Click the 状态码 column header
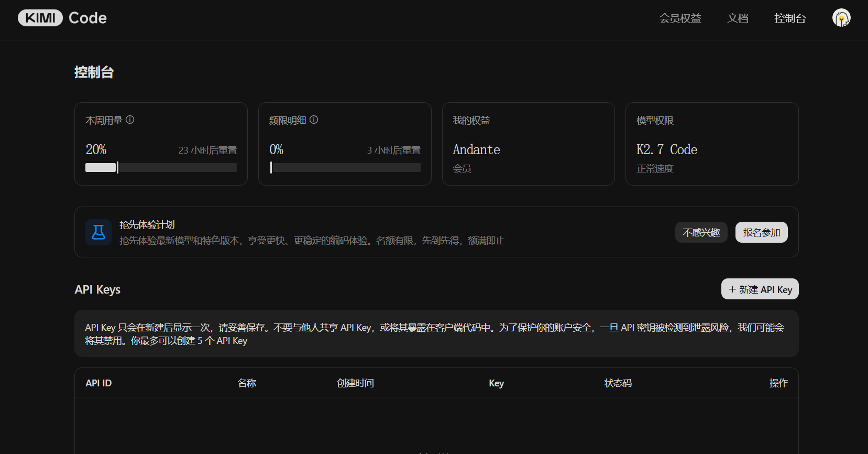 (x=618, y=383)
